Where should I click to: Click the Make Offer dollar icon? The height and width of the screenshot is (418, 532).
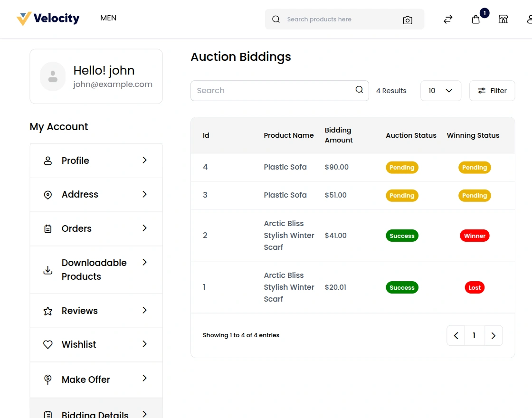47,380
